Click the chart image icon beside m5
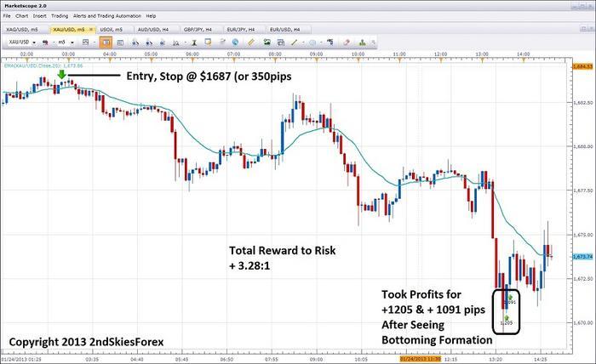Image resolution: width=596 pixels, height=364 pixels. click(x=85, y=43)
